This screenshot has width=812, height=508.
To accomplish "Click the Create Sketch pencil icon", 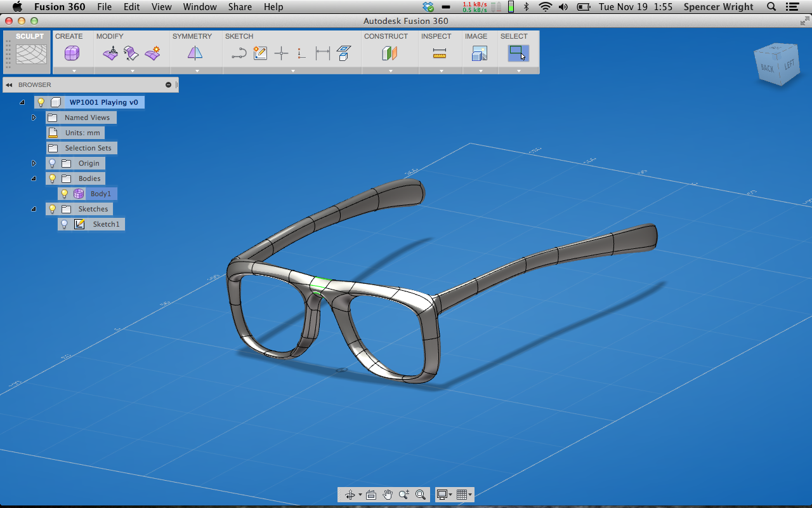I will [x=260, y=54].
